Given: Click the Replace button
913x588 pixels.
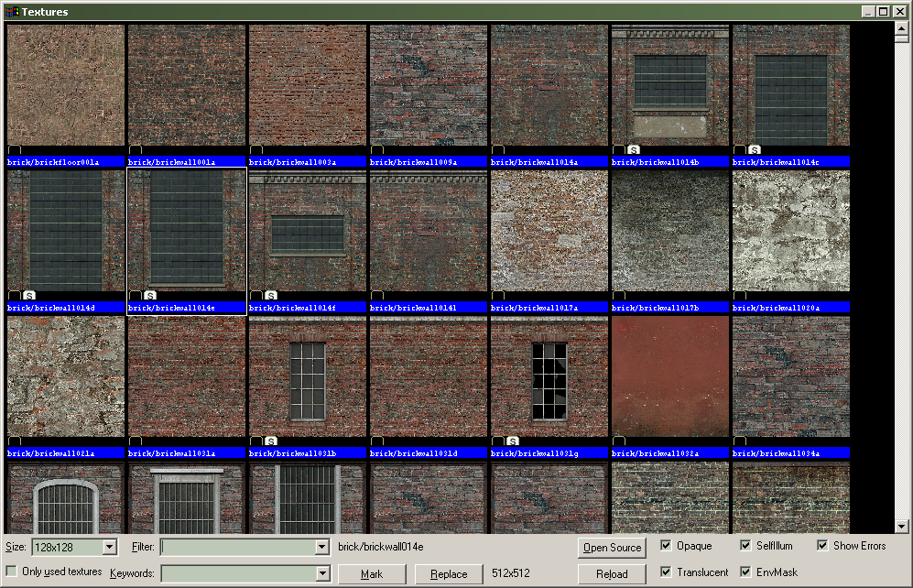Looking at the screenshot, I should coord(449,574).
